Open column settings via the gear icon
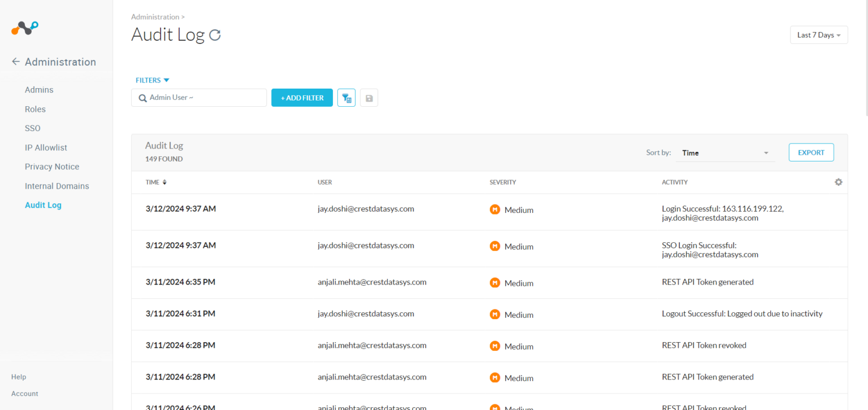The image size is (868, 410). click(839, 182)
